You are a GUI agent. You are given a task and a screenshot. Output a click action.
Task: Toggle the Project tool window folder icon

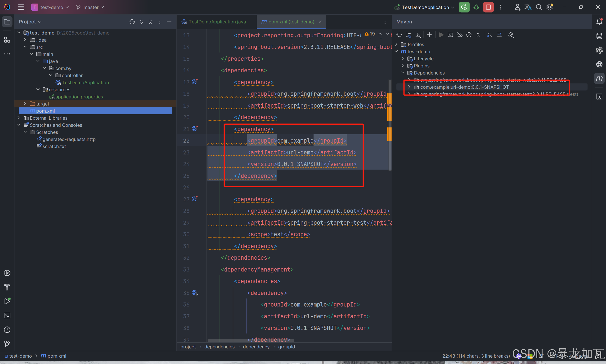tap(7, 22)
